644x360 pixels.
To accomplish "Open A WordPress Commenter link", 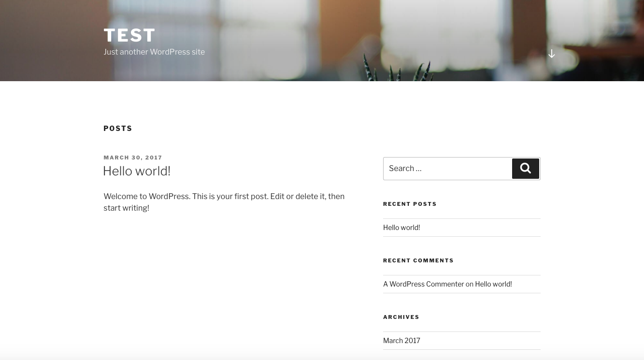I will (x=424, y=284).
